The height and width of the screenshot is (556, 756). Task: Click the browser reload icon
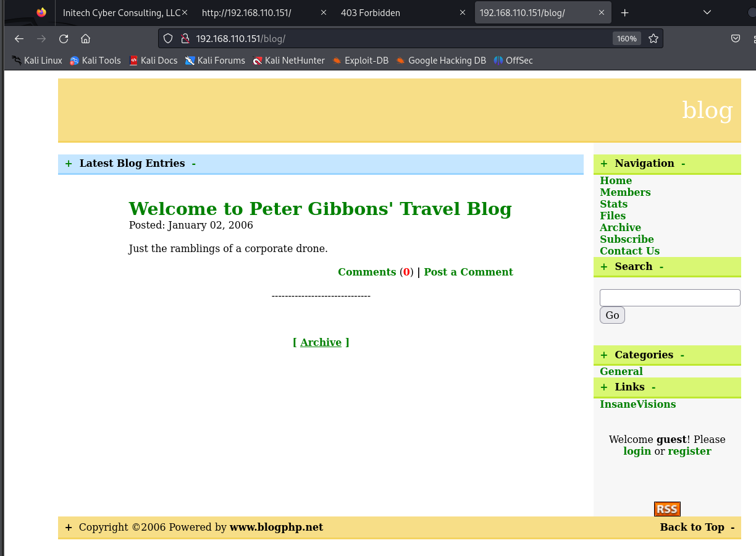pos(64,38)
